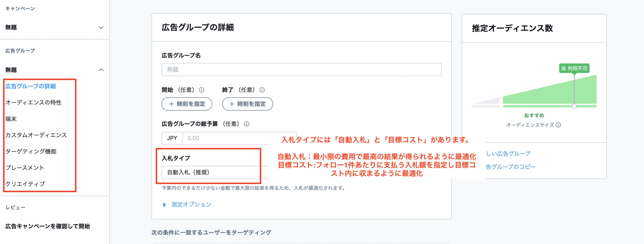This screenshot has width=644, height=244.
Task: Click the 利用不可 audience badge
Action: 574,68
